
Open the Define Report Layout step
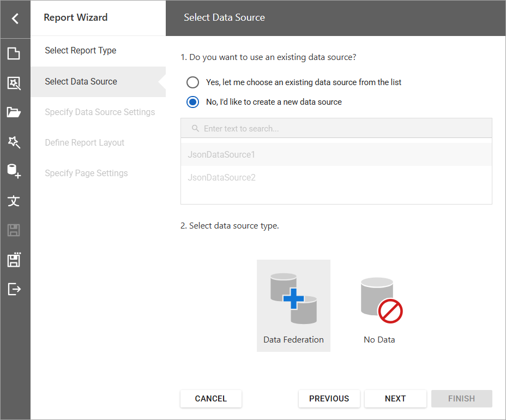coord(98,143)
